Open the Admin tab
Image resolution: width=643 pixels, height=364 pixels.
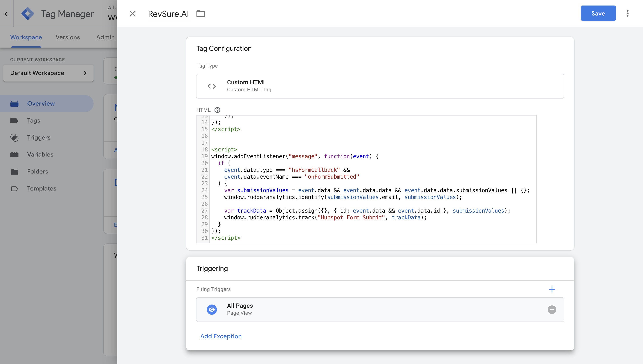coord(105,37)
